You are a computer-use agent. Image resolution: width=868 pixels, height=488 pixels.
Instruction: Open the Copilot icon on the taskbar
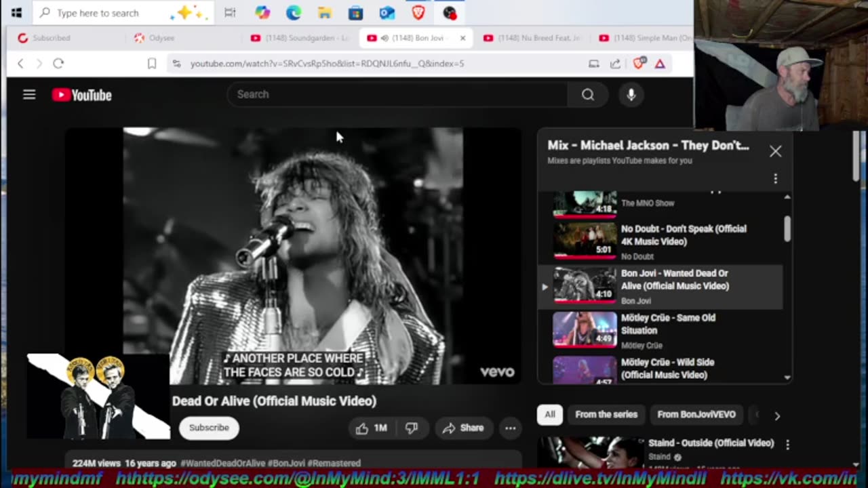tap(262, 12)
